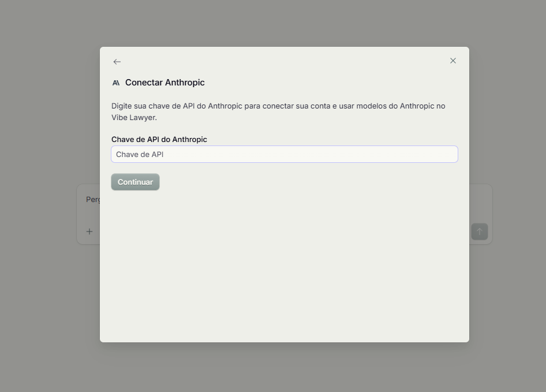Click the description text mentioning Vibe Lawyer
546x392 pixels.
click(x=278, y=111)
